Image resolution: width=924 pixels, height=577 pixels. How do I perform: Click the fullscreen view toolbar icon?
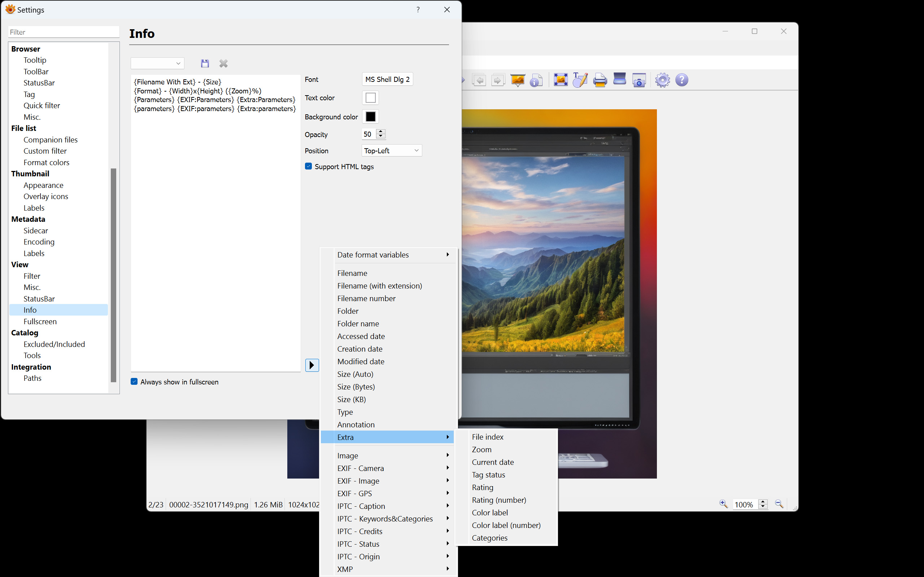(561, 80)
